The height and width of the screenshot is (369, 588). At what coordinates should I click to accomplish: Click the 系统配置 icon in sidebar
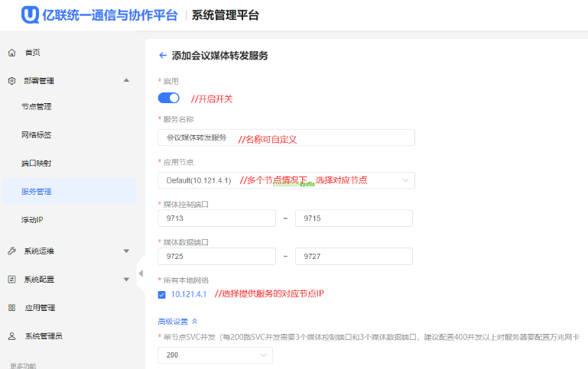tap(11, 280)
